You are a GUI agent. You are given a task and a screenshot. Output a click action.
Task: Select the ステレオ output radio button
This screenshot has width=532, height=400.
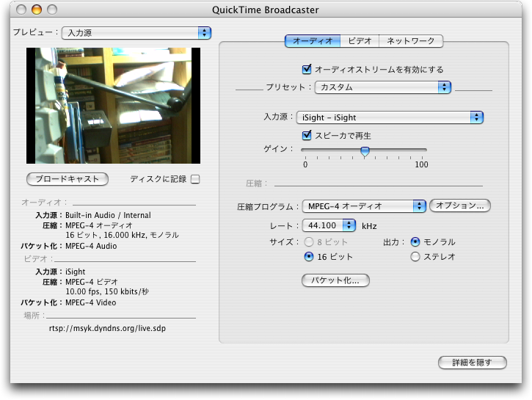click(415, 257)
